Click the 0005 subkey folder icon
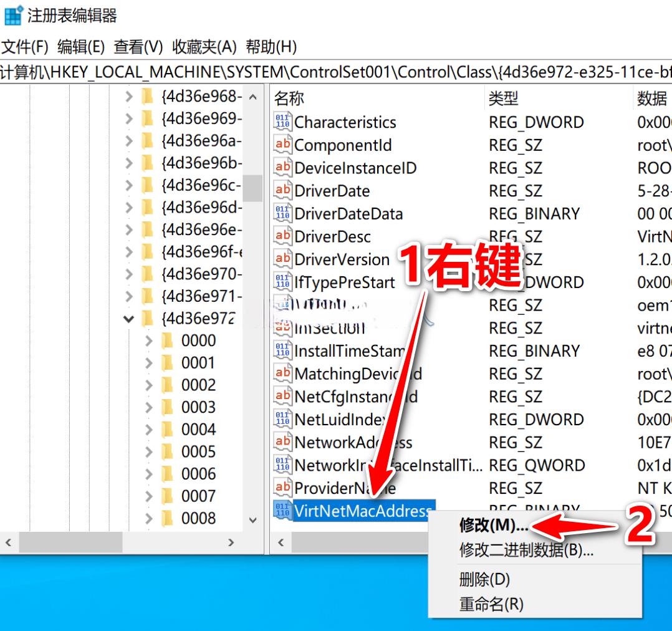The height and width of the screenshot is (631, 672). point(167,452)
